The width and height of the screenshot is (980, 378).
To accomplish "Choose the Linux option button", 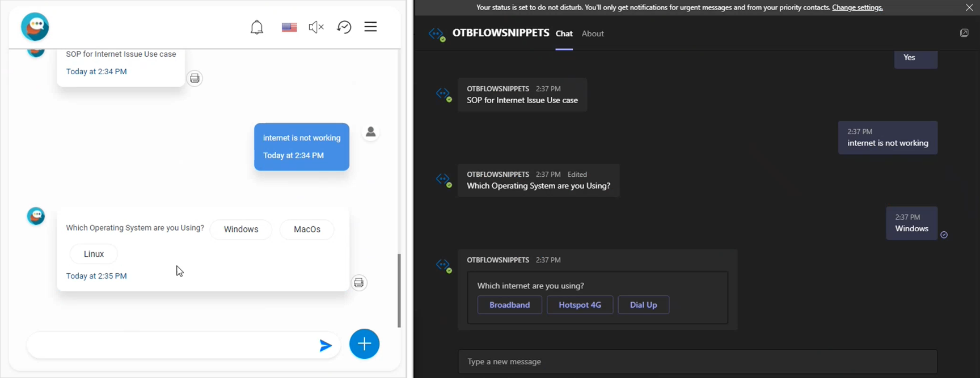I will 94,254.
